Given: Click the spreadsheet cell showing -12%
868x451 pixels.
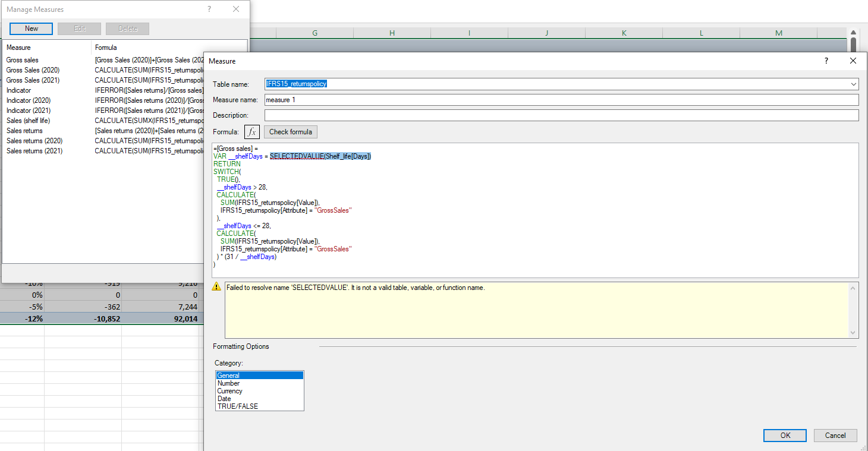Looking at the screenshot, I should pyautogui.click(x=22, y=318).
